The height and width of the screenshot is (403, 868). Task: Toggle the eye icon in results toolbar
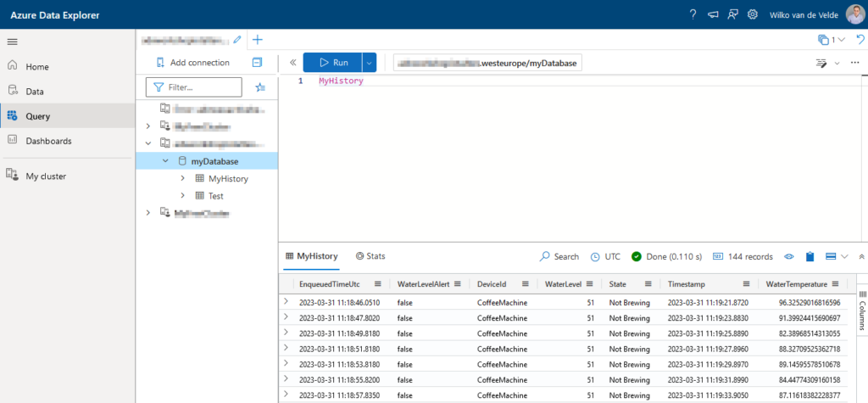pyautogui.click(x=789, y=256)
